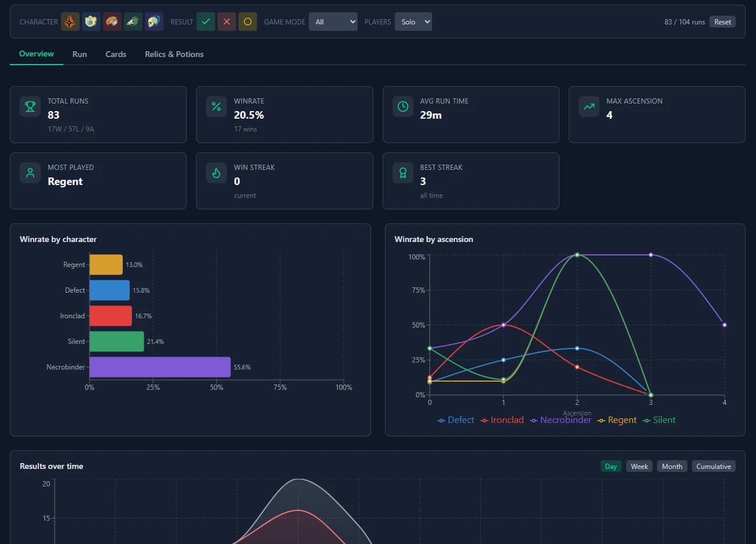Select the Regent character filter icon
This screenshot has height=544, width=756.
[x=69, y=22]
